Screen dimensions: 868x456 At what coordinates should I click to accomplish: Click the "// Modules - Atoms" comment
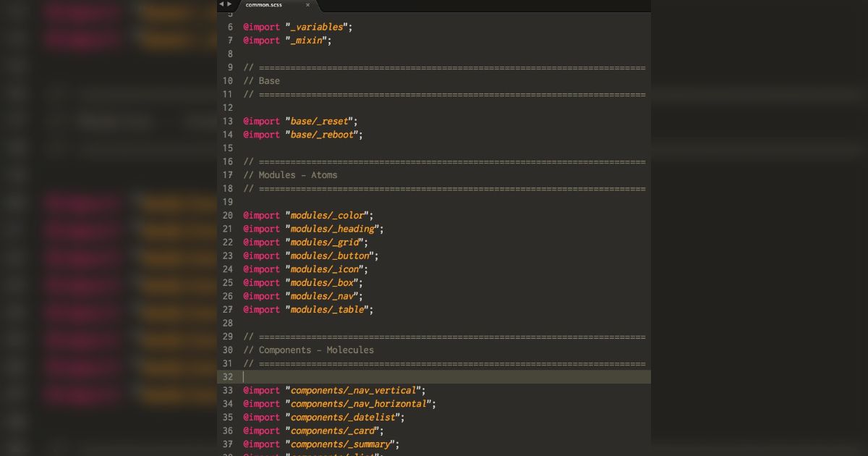point(291,174)
